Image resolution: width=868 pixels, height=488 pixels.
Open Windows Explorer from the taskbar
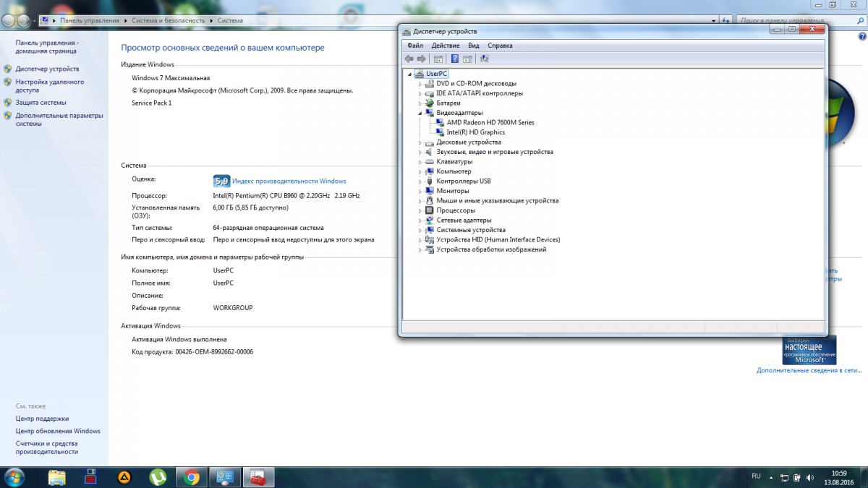click(57, 477)
